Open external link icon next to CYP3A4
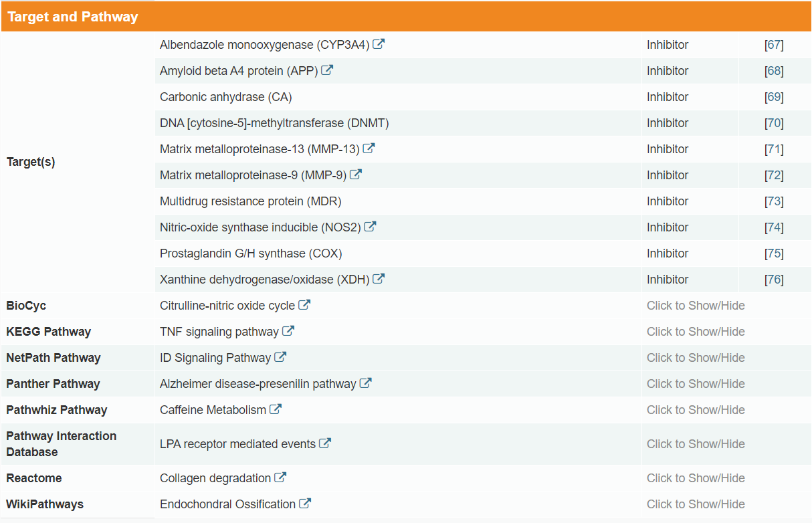Image resolution: width=812 pixels, height=523 pixels. point(379,45)
